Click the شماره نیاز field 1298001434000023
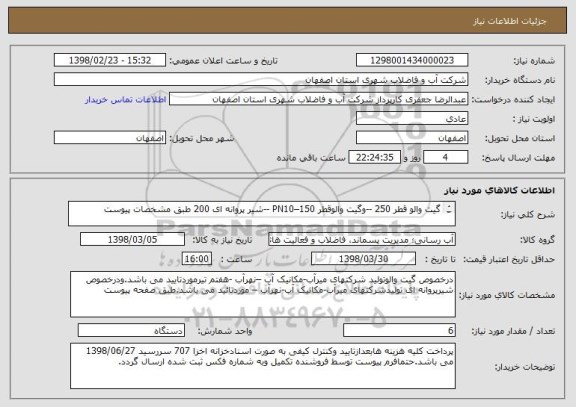The image size is (576, 407). coord(412,60)
